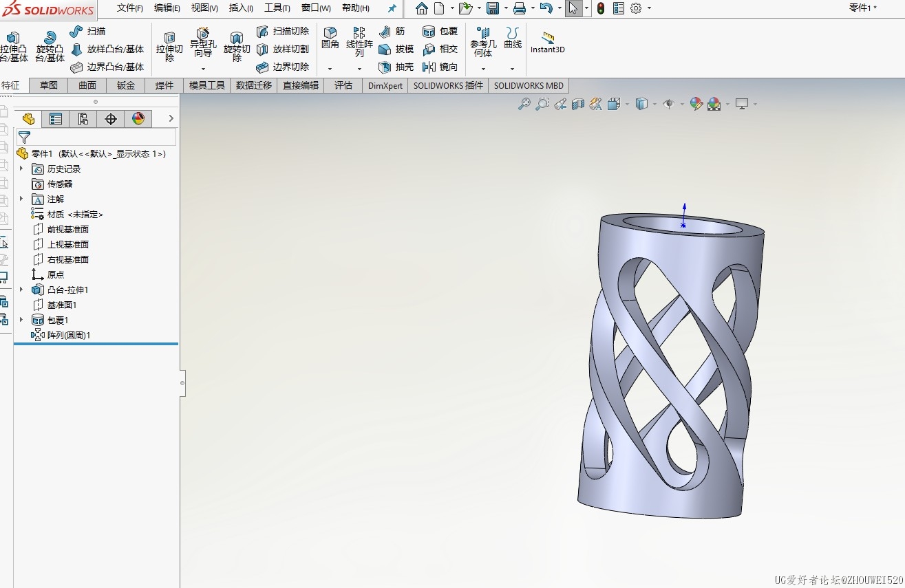Click the 圆角 fillet tool
Viewport: 905px width, 588px height.
pyautogui.click(x=330, y=38)
